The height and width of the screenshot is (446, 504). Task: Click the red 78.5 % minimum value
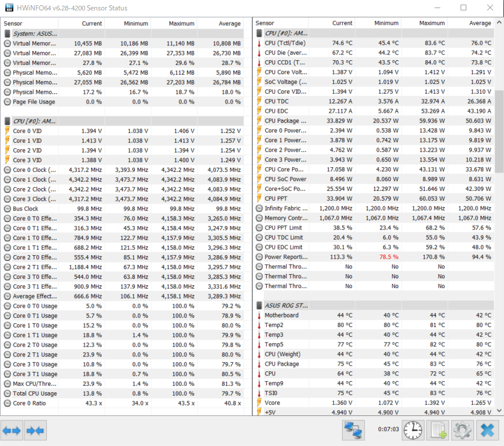tap(389, 257)
